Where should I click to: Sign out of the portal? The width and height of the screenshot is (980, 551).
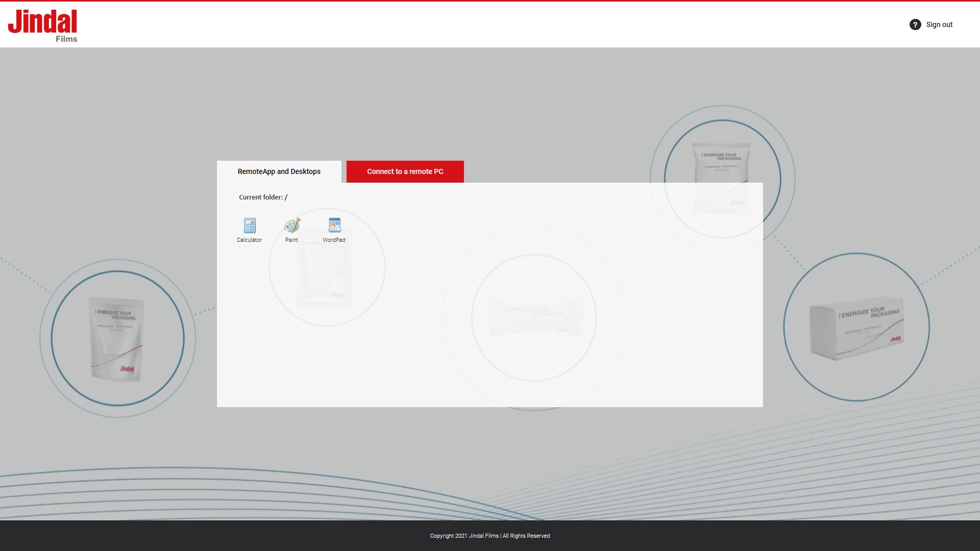point(939,24)
